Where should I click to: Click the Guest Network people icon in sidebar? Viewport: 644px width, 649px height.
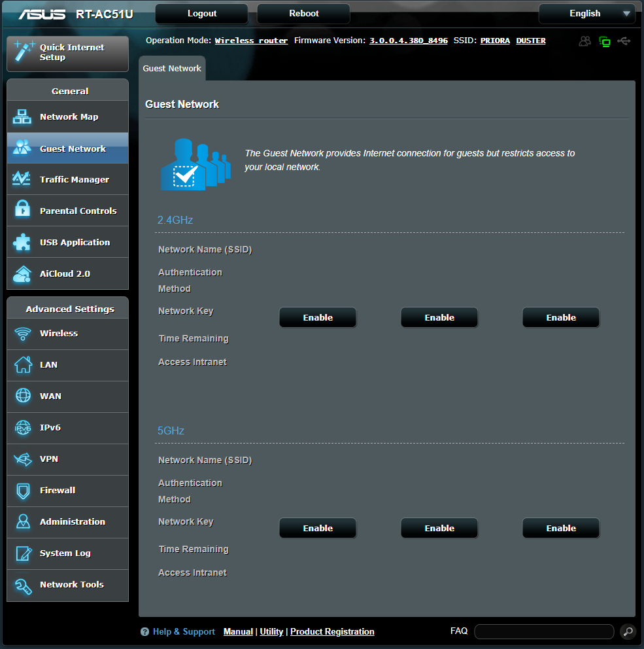click(22, 147)
